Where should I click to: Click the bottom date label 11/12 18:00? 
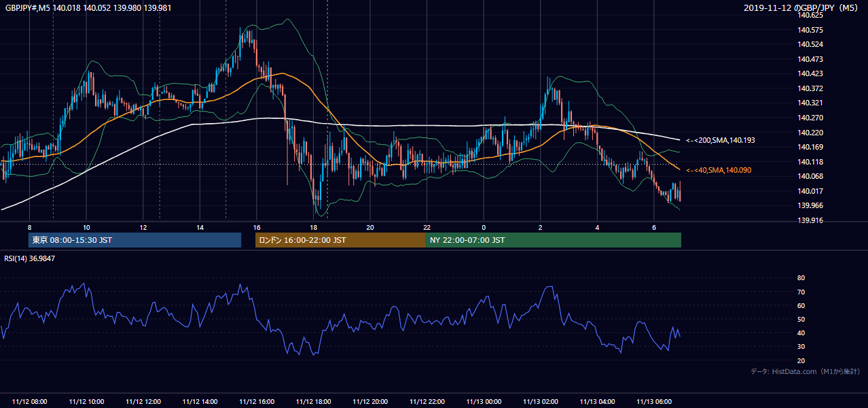pyautogui.click(x=313, y=402)
